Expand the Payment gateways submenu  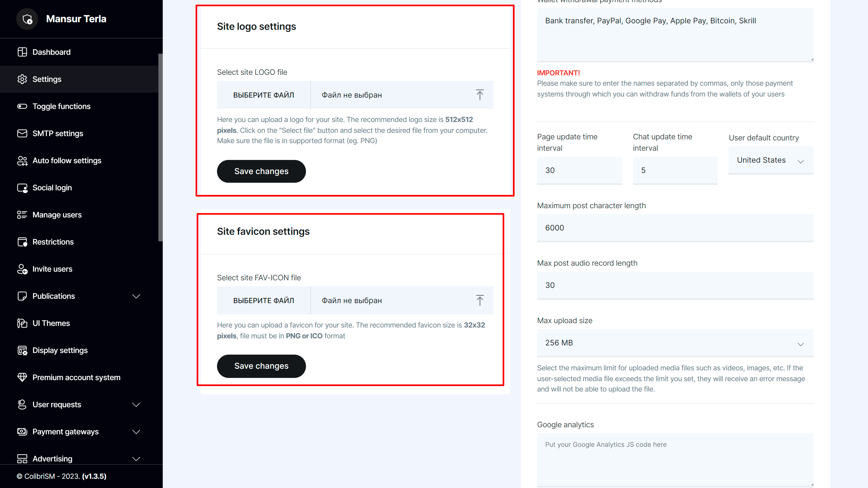(x=136, y=432)
